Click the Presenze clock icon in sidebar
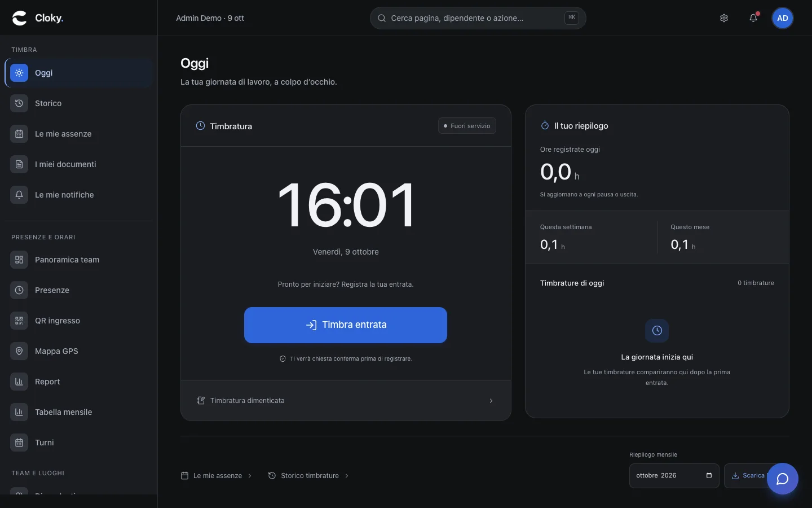 [x=19, y=290]
